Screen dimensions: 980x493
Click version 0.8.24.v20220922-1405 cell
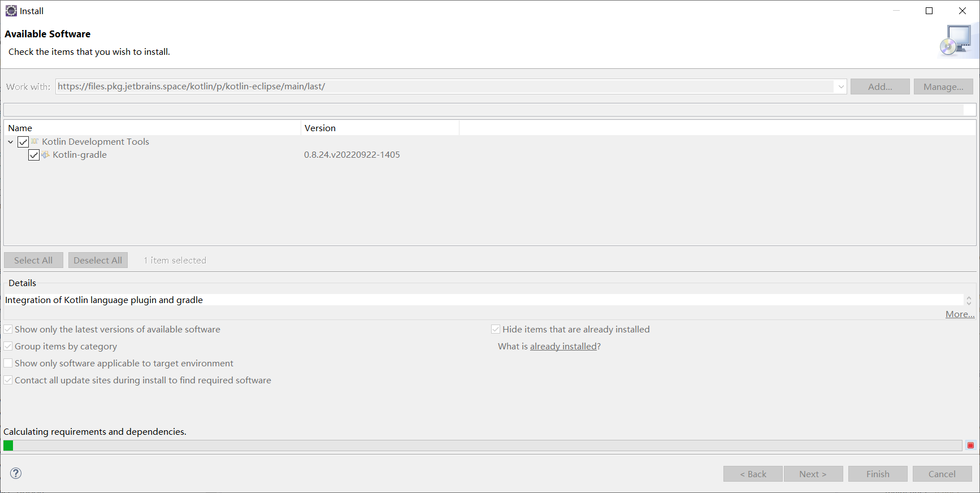pyautogui.click(x=352, y=155)
